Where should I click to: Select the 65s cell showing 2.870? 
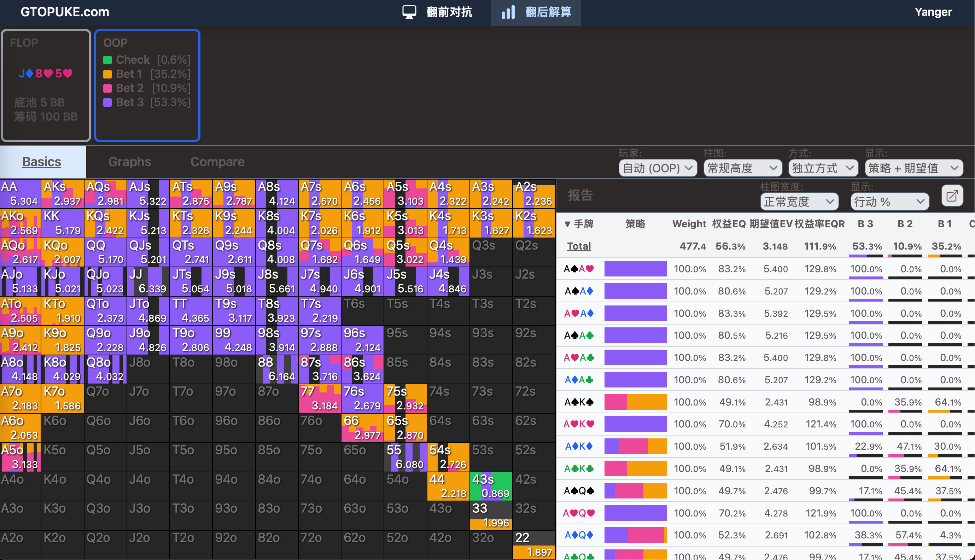[405, 428]
